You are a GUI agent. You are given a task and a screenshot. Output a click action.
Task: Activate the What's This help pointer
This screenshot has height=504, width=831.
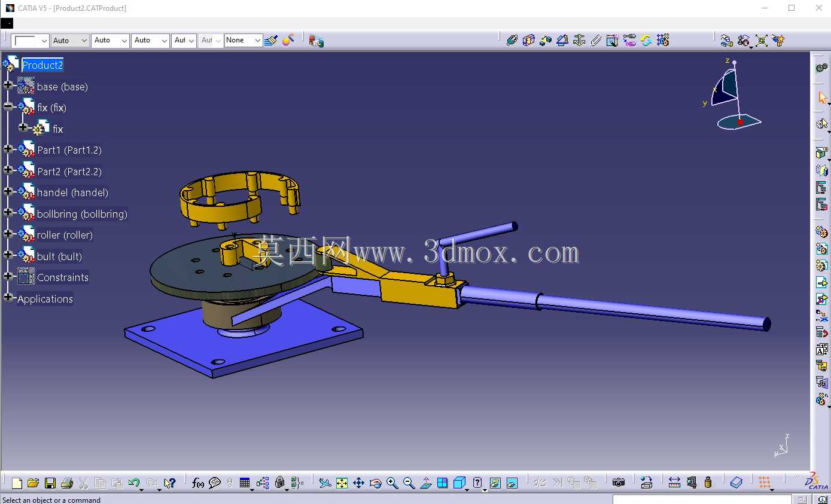170,483
